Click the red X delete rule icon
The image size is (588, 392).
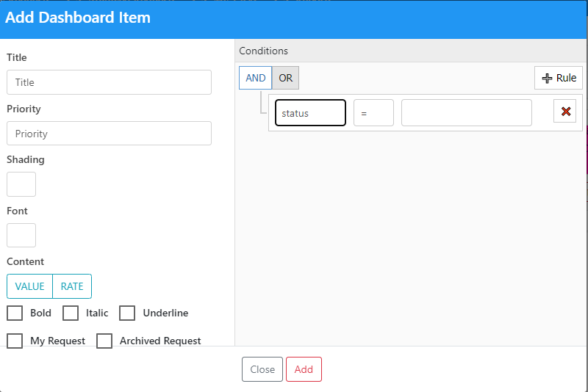tap(564, 112)
